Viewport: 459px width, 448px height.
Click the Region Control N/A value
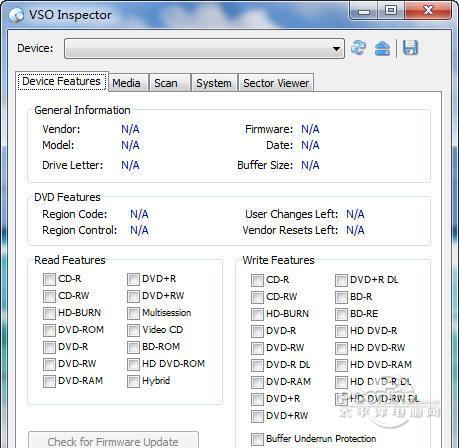click(139, 230)
